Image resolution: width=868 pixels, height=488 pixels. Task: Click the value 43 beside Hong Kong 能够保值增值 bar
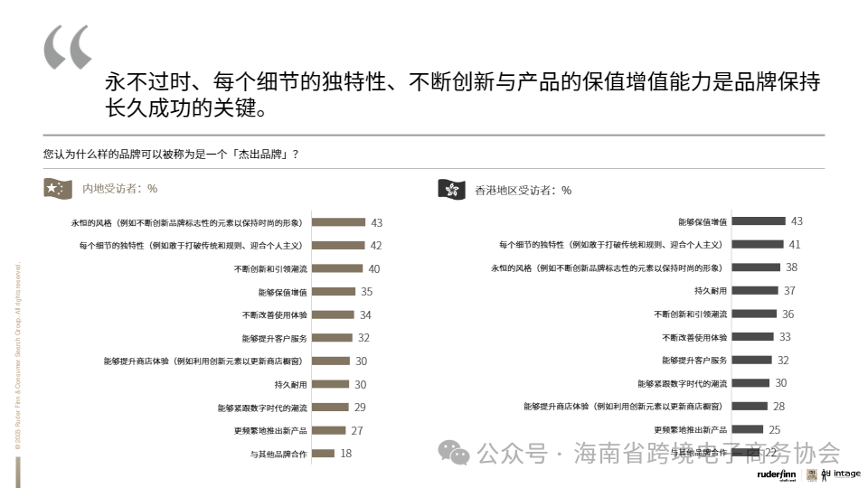click(797, 221)
